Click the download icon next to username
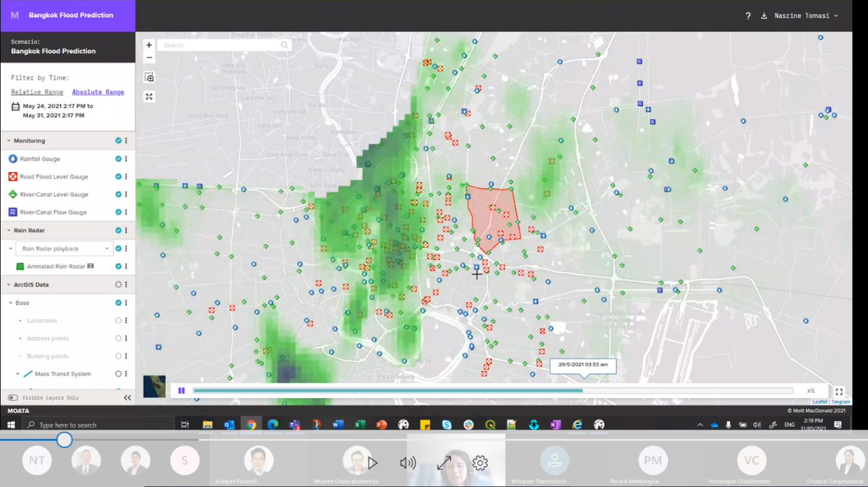Image resolution: width=868 pixels, height=487 pixels. tap(764, 16)
